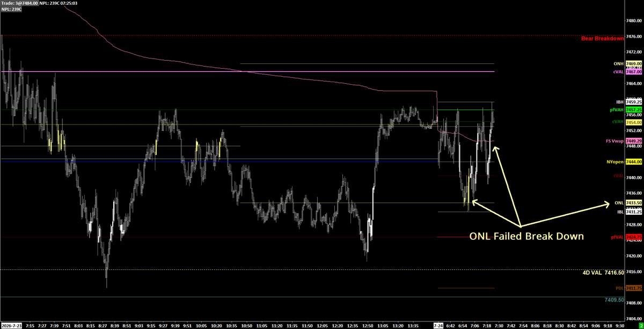
Task: Click the orange 7411.75 PDL tag
Action: tap(634, 288)
